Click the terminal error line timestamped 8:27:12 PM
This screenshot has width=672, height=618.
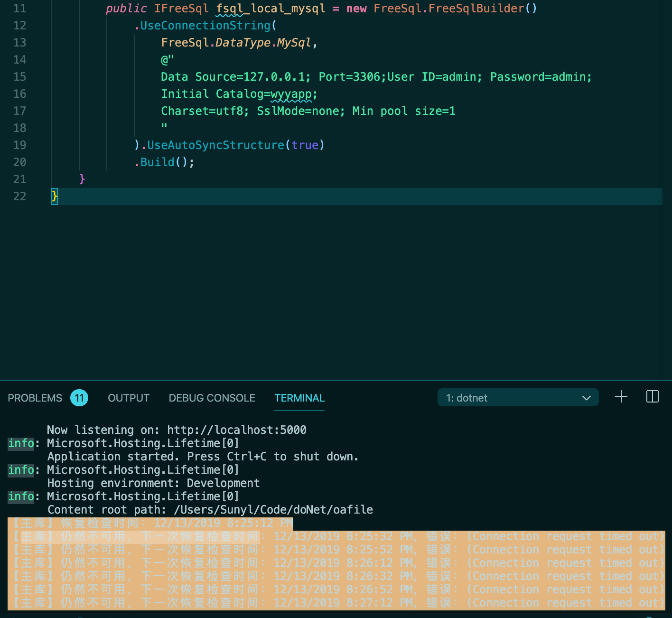336,603
